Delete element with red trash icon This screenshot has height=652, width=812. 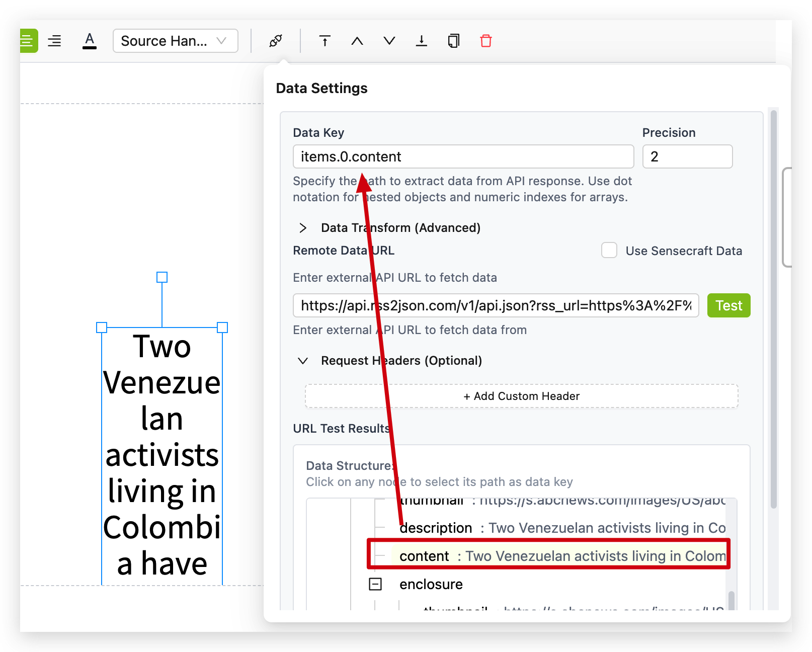486,41
